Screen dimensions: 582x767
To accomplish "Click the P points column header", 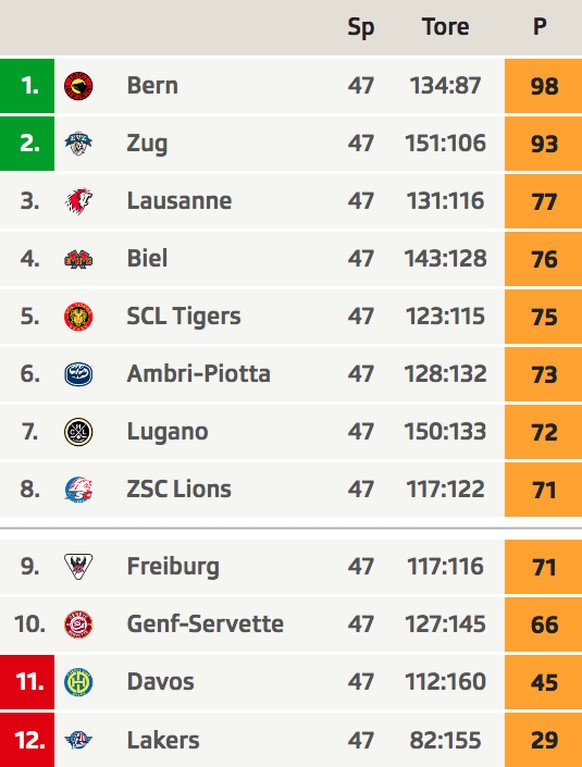I will point(539,26).
